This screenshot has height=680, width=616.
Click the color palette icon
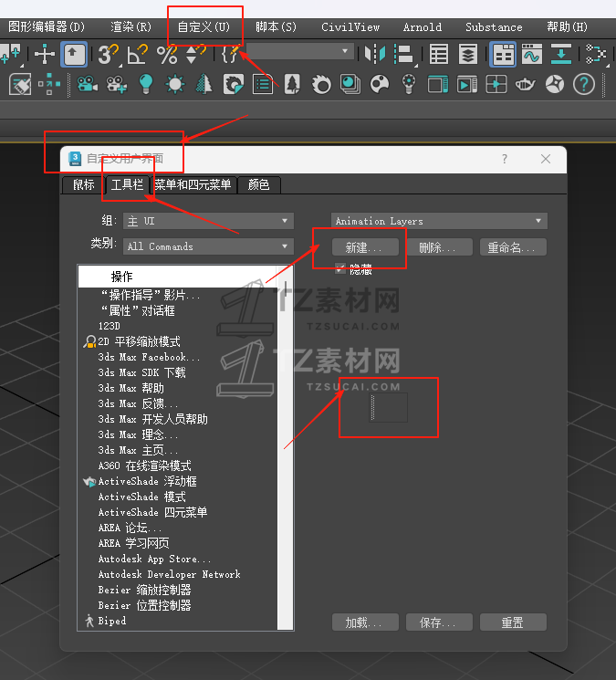pyautogui.click(x=380, y=84)
